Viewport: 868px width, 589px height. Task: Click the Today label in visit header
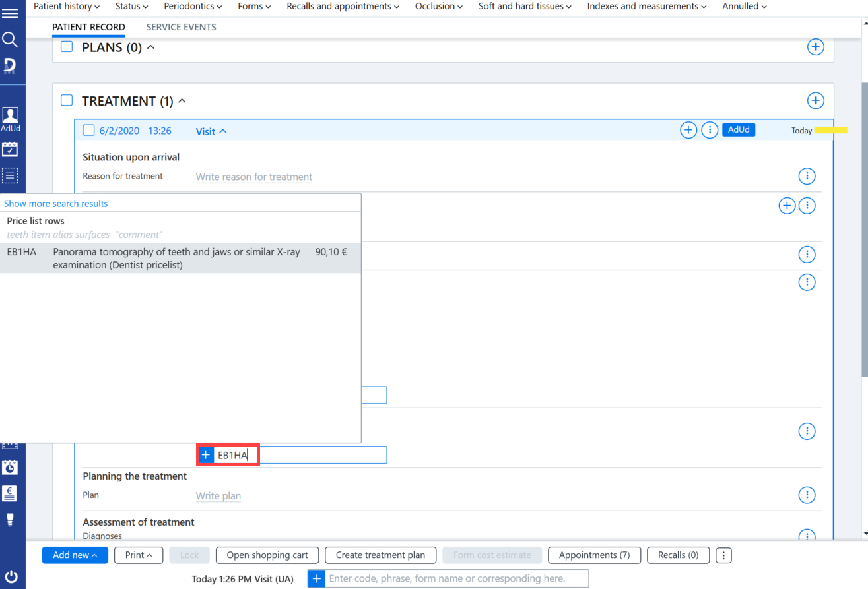(x=801, y=131)
